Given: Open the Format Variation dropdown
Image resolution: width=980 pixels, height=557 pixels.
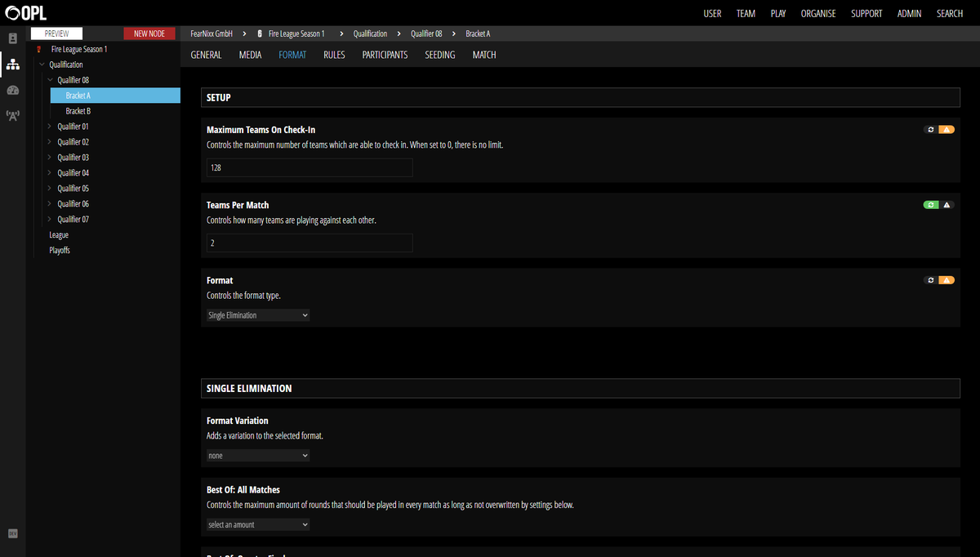Looking at the screenshot, I should coord(258,456).
